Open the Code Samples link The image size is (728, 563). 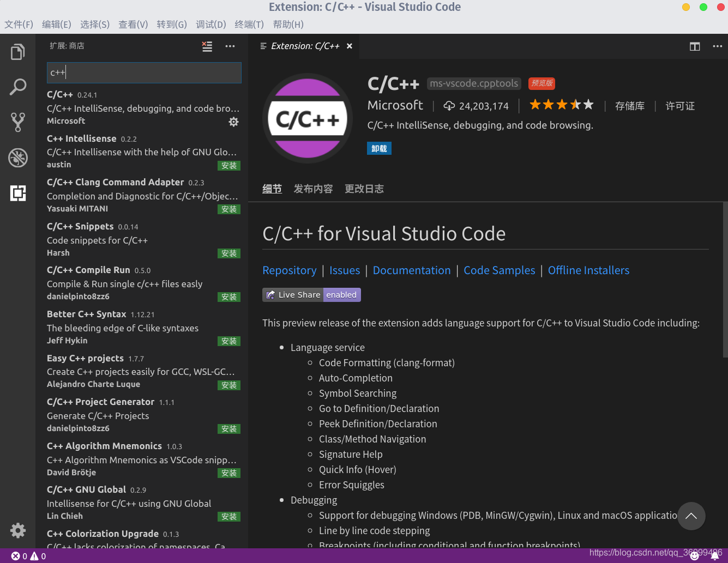500,270
